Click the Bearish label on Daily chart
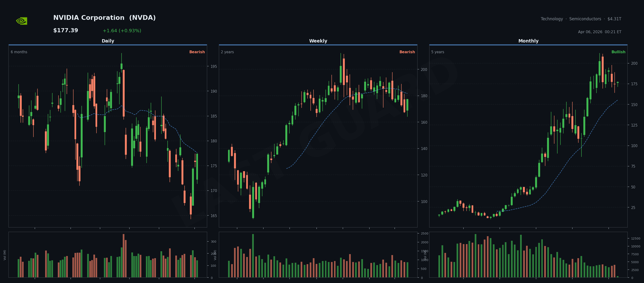Viewport: 644px width, 283px height. coord(197,52)
